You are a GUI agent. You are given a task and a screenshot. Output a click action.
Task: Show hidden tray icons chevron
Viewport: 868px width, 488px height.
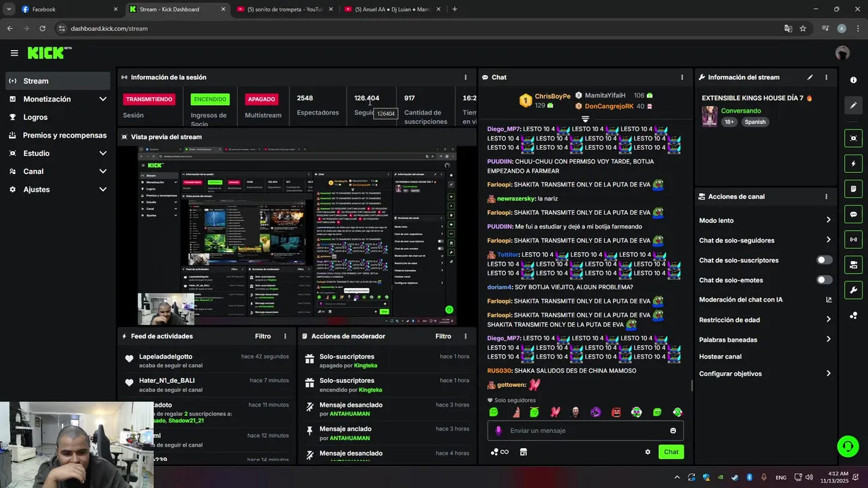pyautogui.click(x=675, y=477)
